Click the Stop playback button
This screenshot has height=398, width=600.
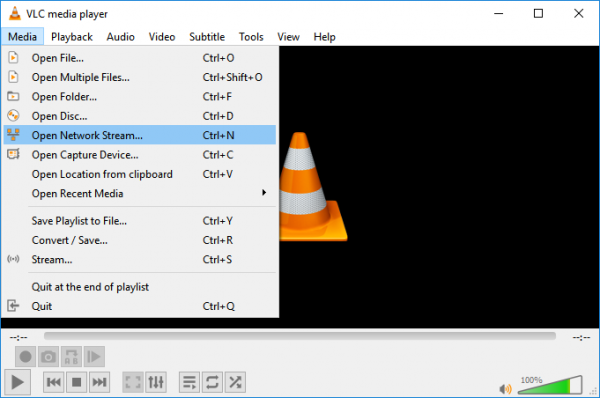(77, 382)
